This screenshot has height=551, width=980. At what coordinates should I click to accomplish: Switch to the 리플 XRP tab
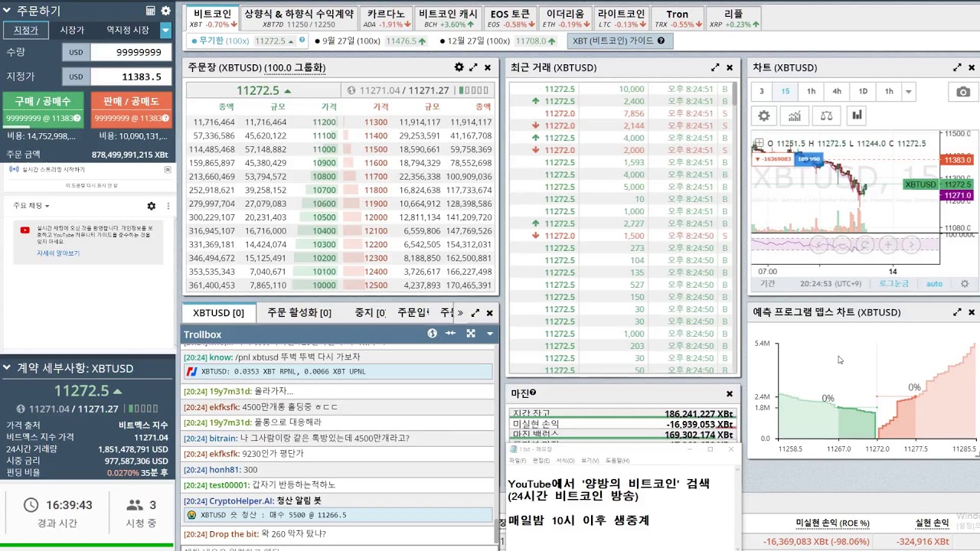(x=733, y=18)
